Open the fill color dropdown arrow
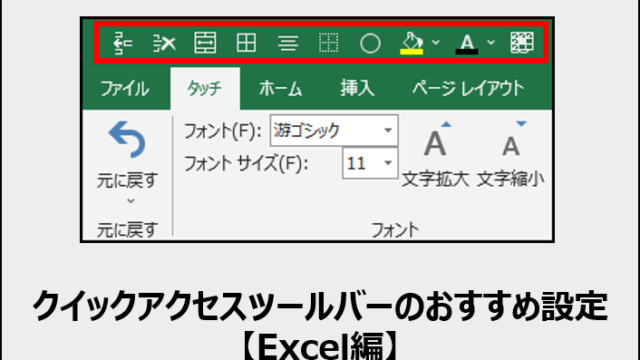This screenshot has width=640, height=360. coord(436,42)
